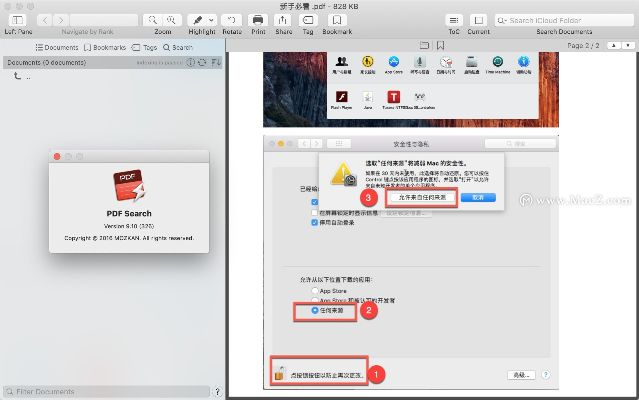639x400 pixels.
Task: Click the Rotate toolbar icon
Action: click(x=232, y=20)
